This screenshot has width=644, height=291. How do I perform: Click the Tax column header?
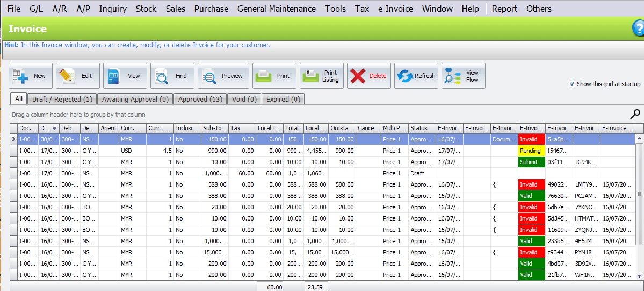[x=242, y=128]
